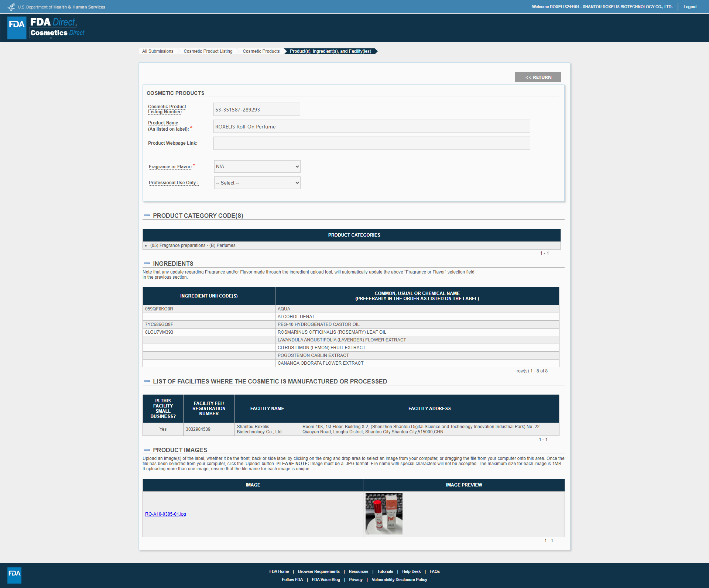Collapse the Product Category Code(s) section
Screen dimensions: 709x588
tap(147, 216)
